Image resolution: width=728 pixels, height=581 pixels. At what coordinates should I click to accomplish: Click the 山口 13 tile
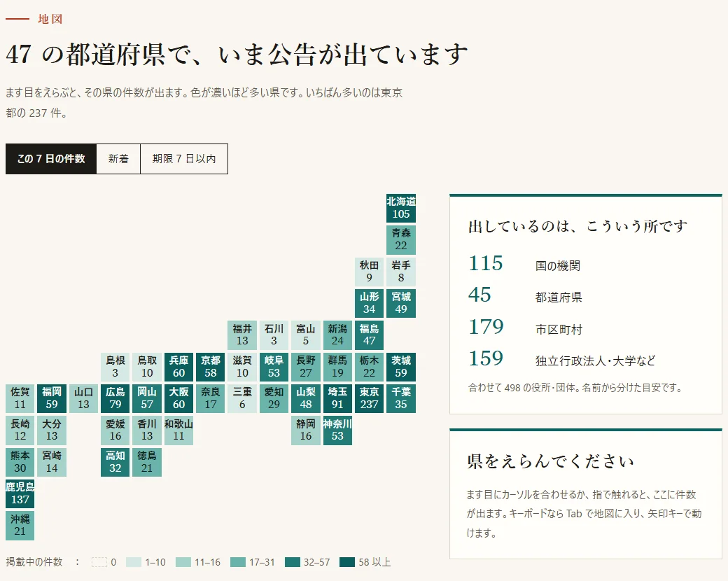[x=83, y=398]
